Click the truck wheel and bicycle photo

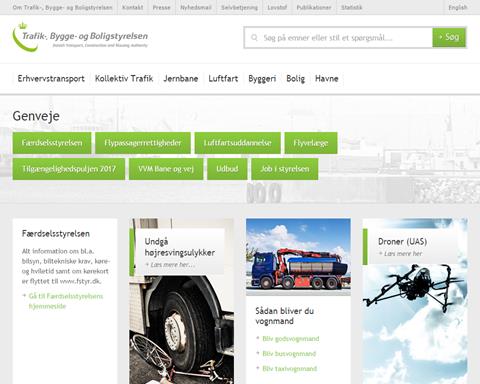tap(181, 330)
